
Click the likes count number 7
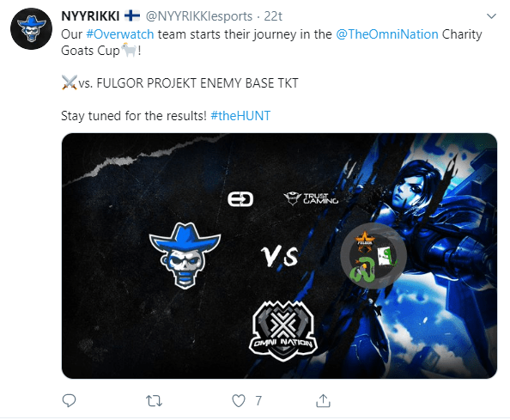coord(258,401)
